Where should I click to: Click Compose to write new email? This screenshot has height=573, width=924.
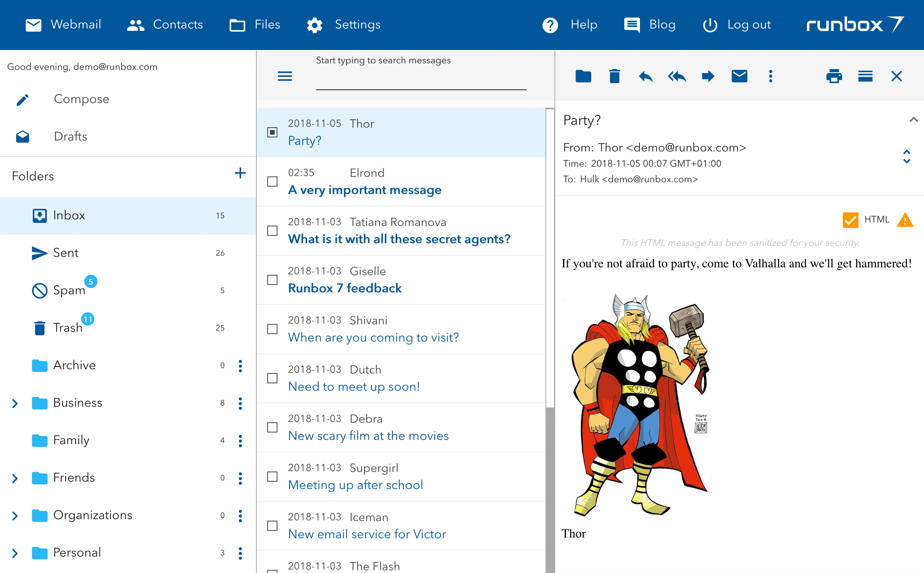[x=81, y=99]
